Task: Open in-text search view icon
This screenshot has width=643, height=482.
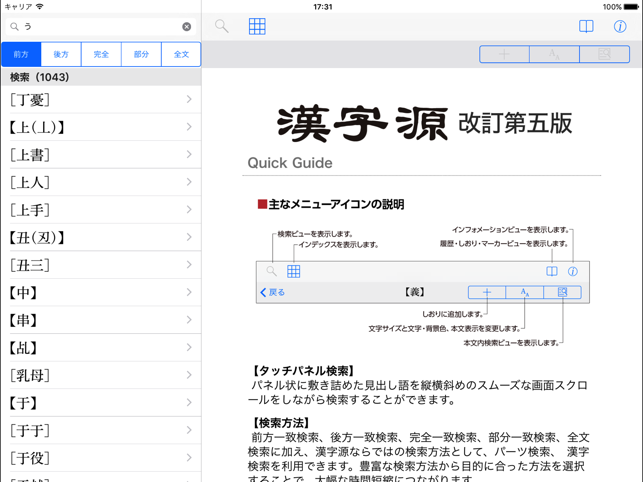Action: click(x=604, y=54)
